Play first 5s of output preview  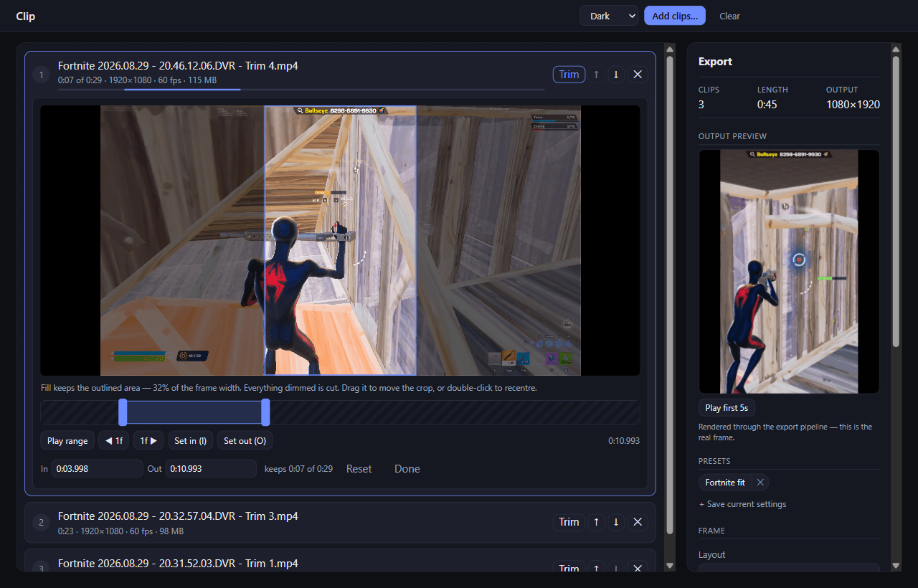click(x=727, y=408)
